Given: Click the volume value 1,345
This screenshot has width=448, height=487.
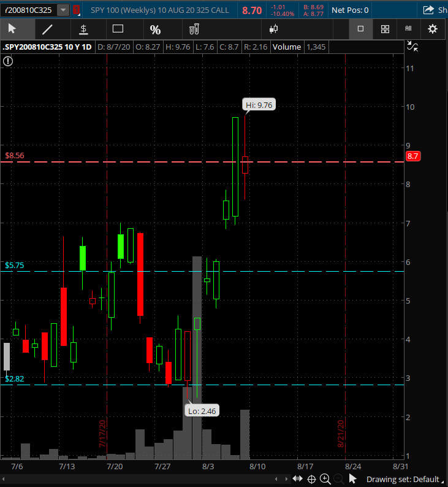Looking at the screenshot, I should tap(316, 47).
